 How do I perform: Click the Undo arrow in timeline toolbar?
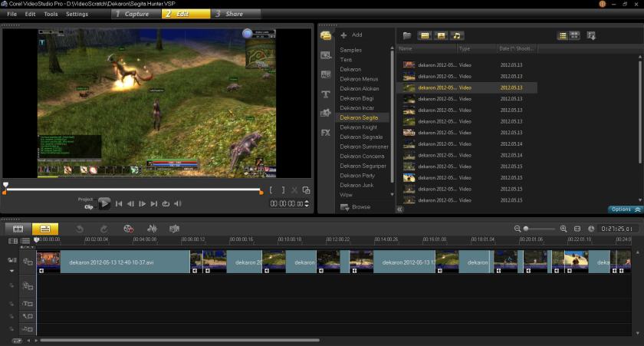tap(80, 229)
